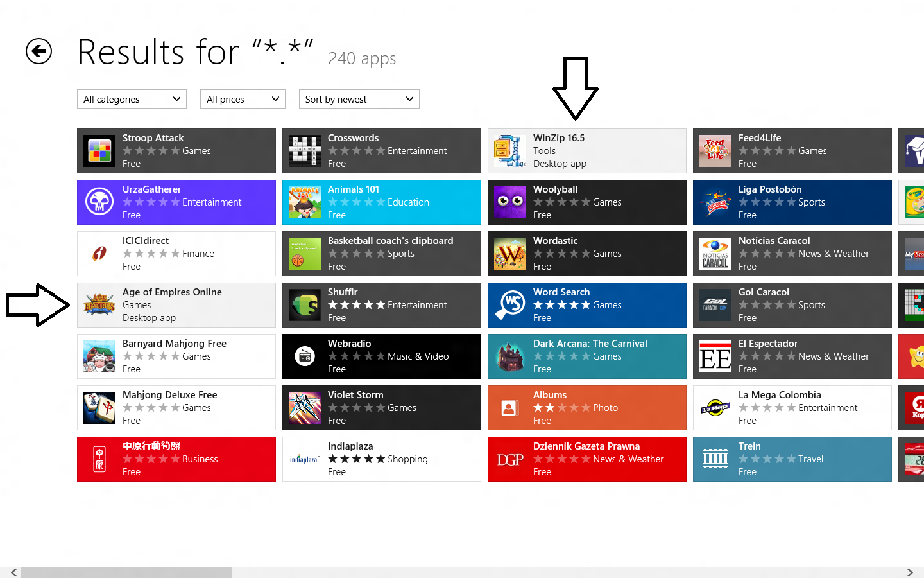The height and width of the screenshot is (578, 924).
Task: Open the Sort by newest dropdown
Action: [x=359, y=99]
